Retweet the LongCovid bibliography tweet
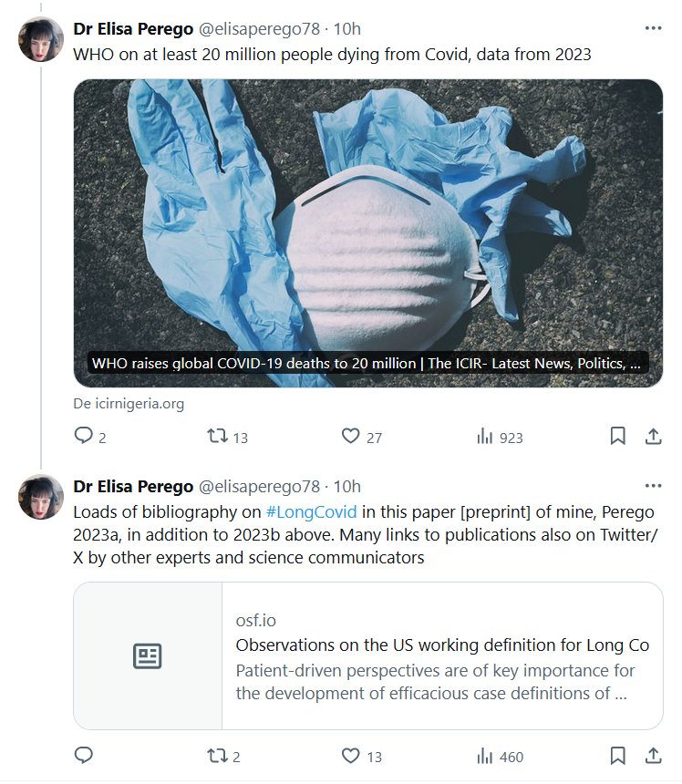Viewport: 682px width, 784px height. [x=218, y=756]
